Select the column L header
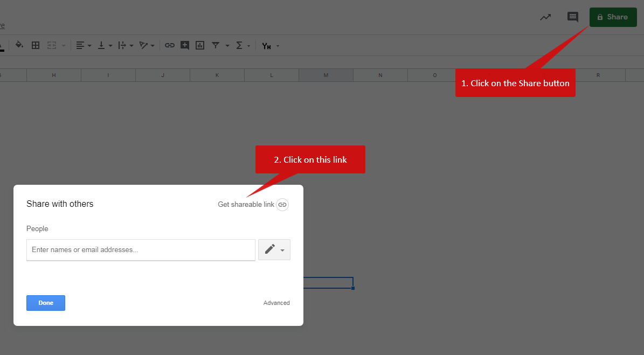Image resolution: width=644 pixels, height=355 pixels. pos(272,75)
